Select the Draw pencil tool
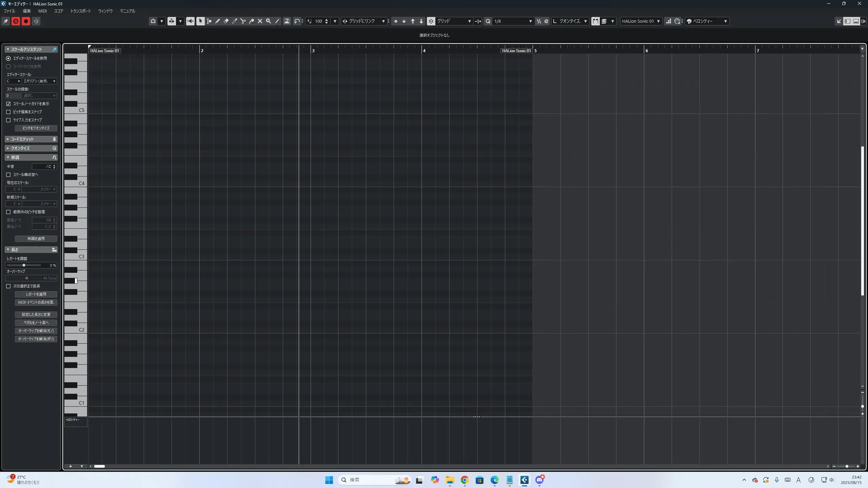The height and width of the screenshot is (488, 868). pos(217,21)
